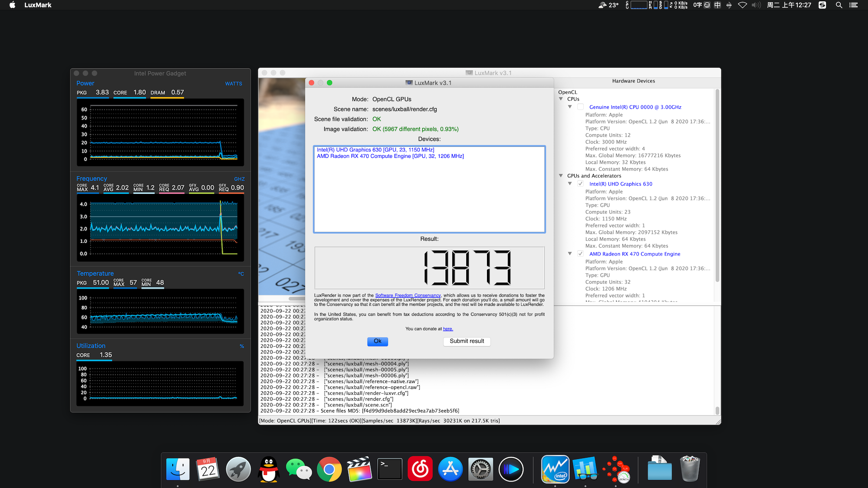Collapse the GPUs and Accelerators node
Image resolution: width=868 pixels, height=488 pixels.
pos(561,176)
